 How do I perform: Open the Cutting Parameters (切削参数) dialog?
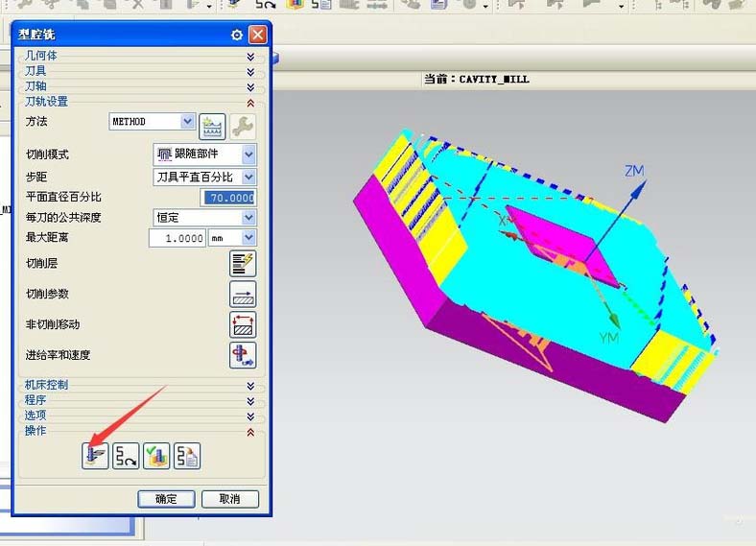(243, 295)
